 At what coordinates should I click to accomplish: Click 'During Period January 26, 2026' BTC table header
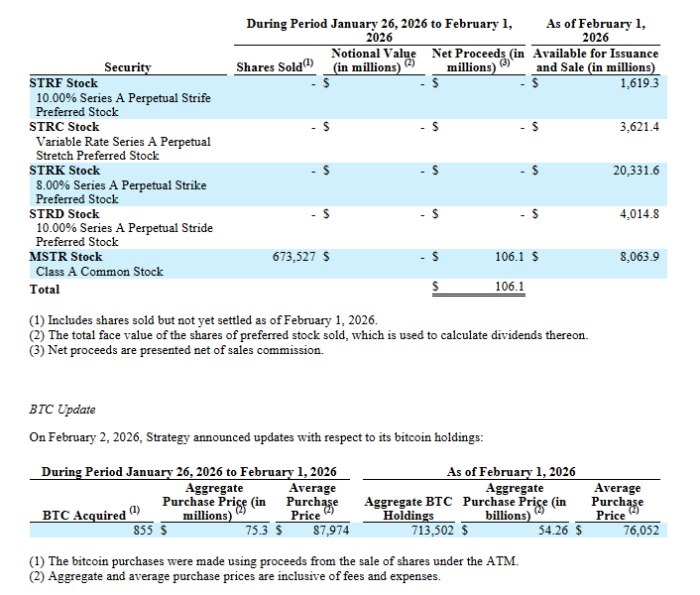[188, 472]
